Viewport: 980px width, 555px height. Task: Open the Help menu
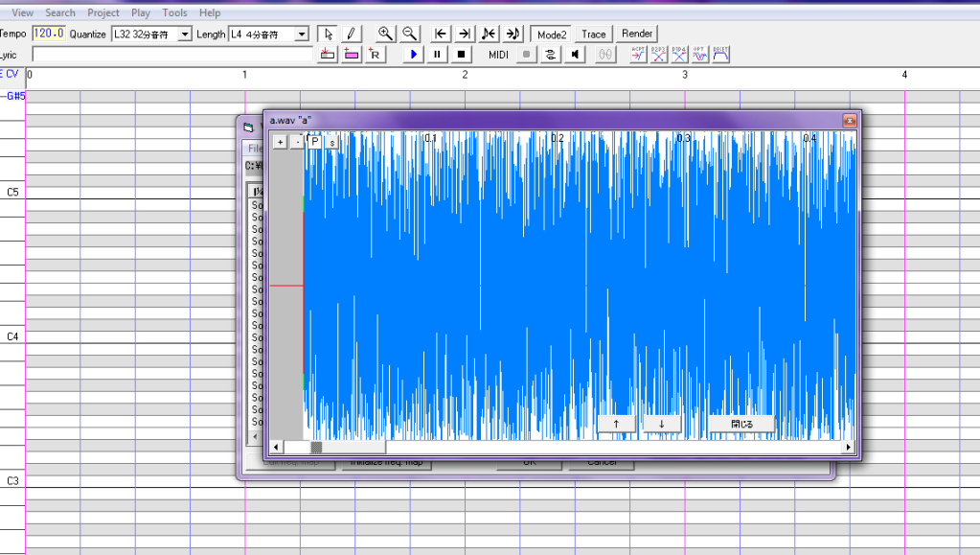coord(210,12)
